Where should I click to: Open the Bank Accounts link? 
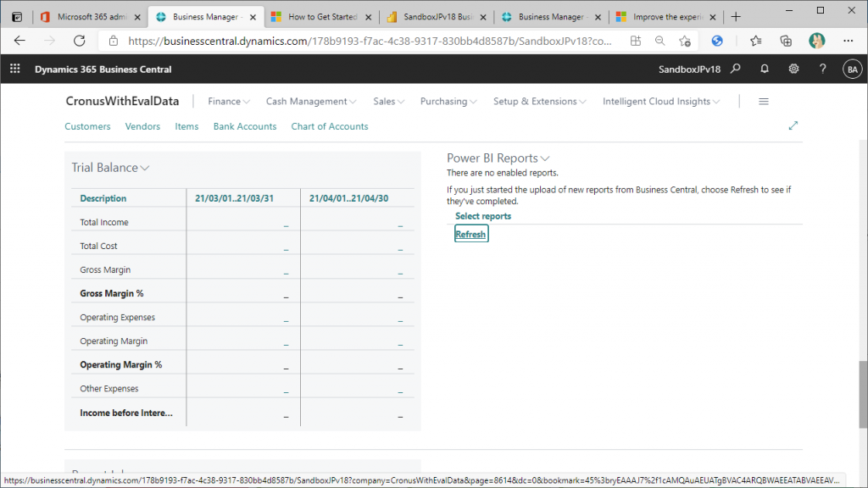tap(245, 126)
